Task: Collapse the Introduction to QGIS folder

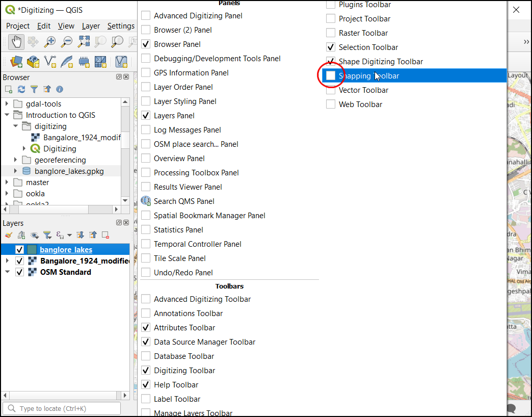Action: tap(7, 115)
